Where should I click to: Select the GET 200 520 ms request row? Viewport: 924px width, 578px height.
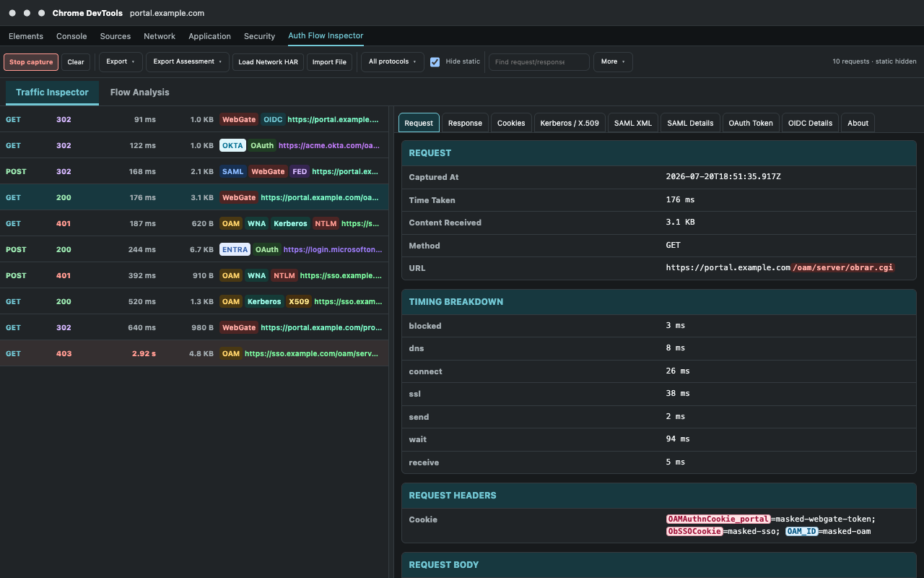194,301
